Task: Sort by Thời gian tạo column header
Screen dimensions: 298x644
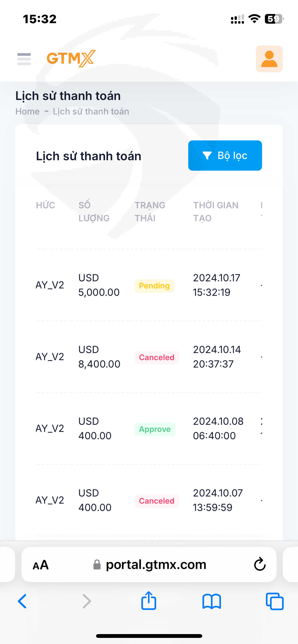Action: coord(215,212)
